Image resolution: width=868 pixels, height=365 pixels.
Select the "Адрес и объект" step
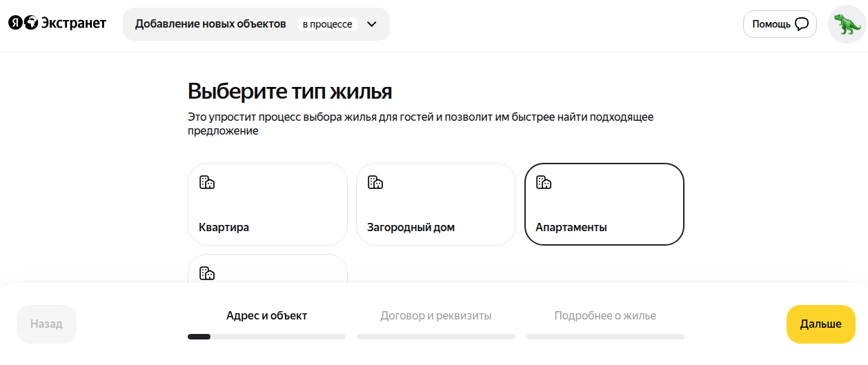coord(266,316)
